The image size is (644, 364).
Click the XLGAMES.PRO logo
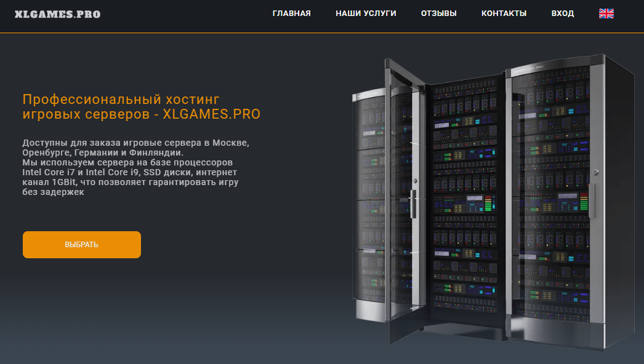point(57,14)
